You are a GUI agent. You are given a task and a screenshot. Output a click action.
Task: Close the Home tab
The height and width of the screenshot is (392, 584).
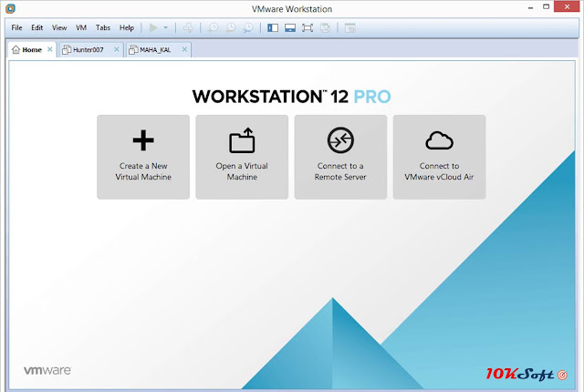click(49, 49)
